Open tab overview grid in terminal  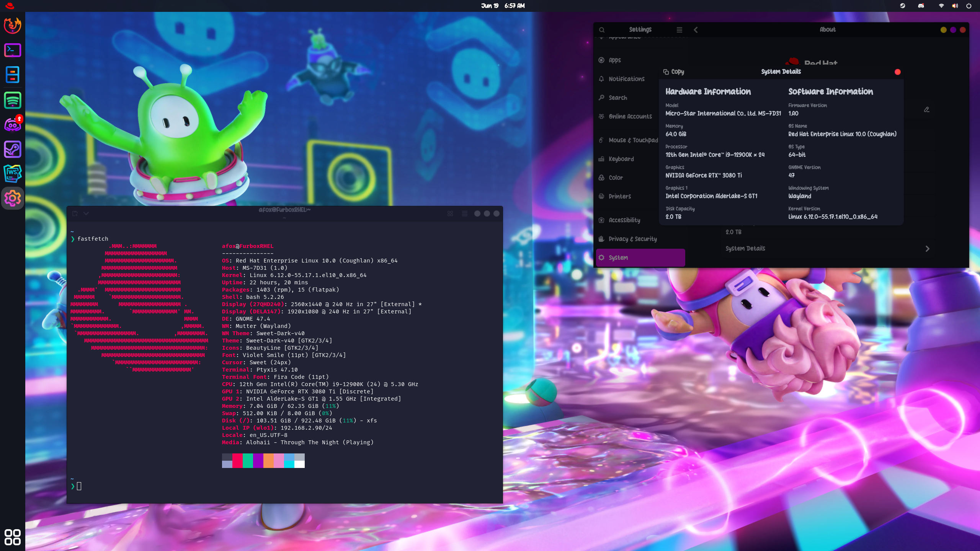tap(450, 214)
